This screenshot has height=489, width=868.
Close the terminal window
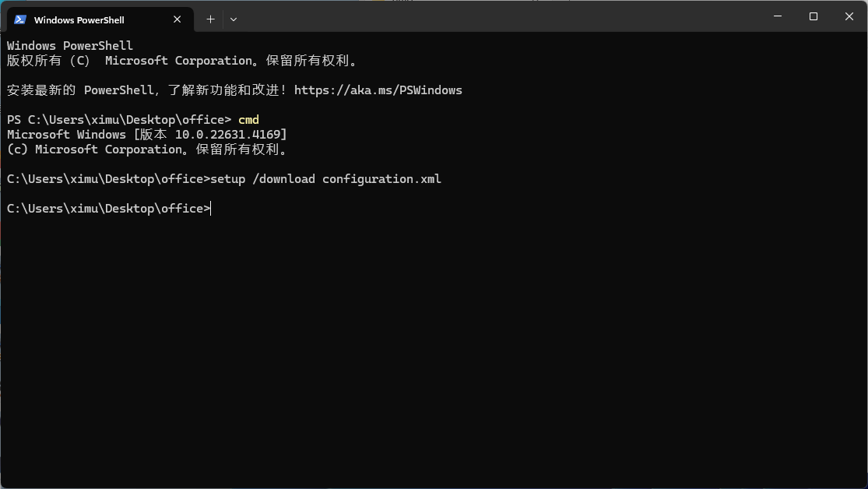[x=849, y=16]
